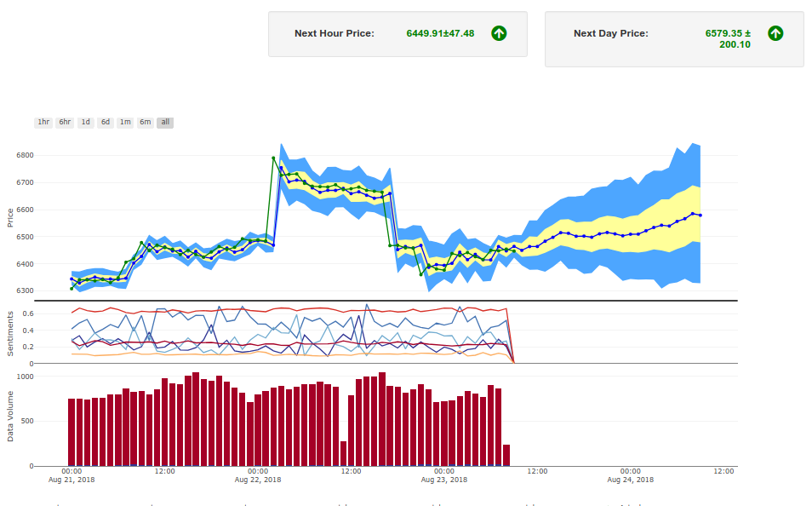Click the green up arrow beside Next Hour Price

tap(499, 33)
